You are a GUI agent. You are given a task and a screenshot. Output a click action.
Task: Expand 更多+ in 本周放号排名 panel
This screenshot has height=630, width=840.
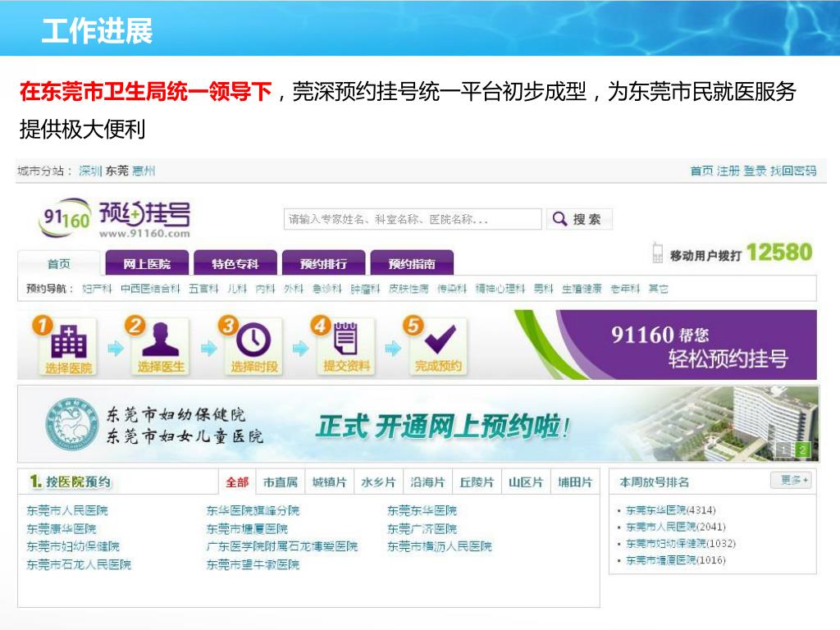792,480
